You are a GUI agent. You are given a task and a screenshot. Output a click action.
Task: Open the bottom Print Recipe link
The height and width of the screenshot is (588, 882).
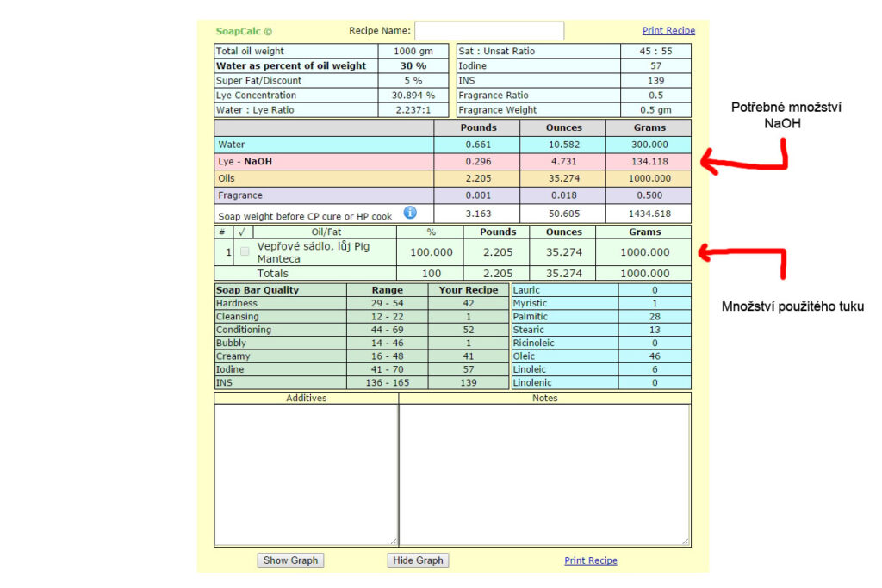click(x=590, y=560)
